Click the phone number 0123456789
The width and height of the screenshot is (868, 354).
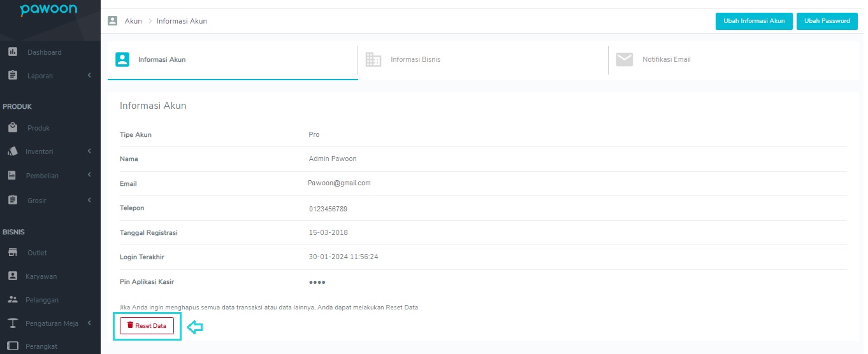click(x=328, y=209)
